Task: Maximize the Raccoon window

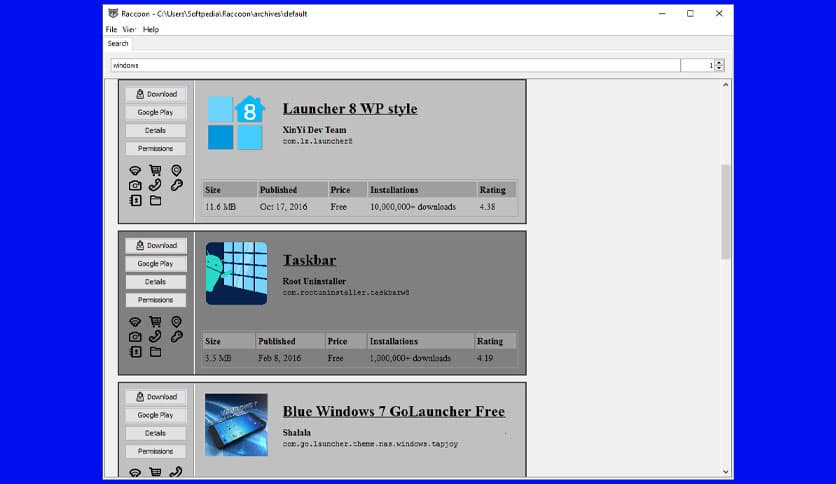Action: click(x=690, y=13)
